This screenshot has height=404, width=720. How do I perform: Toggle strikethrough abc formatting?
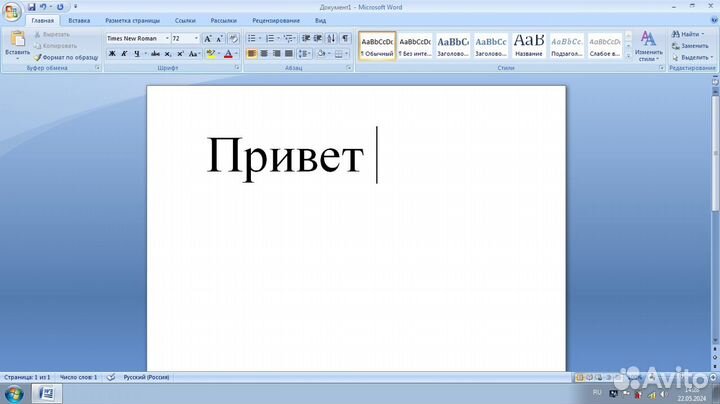click(155, 54)
